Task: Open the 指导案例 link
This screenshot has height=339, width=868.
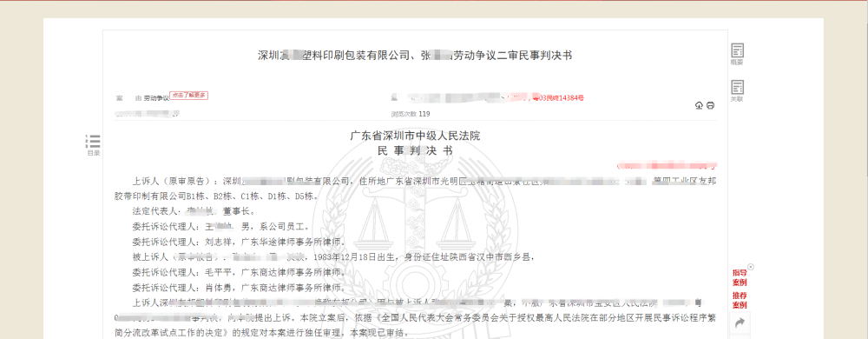Action: 740,278
